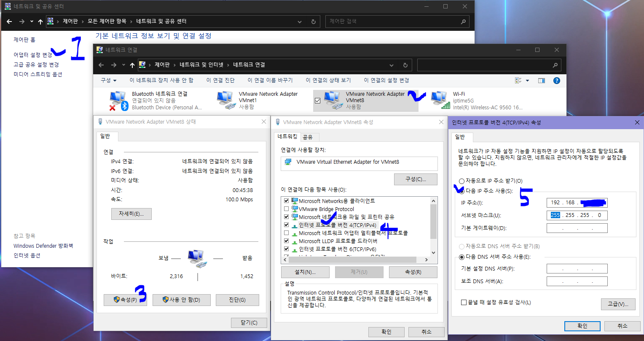This screenshot has height=341, width=644.
Task: Click '이 연결의 상태 보기' toolbar command
Action: [328, 80]
